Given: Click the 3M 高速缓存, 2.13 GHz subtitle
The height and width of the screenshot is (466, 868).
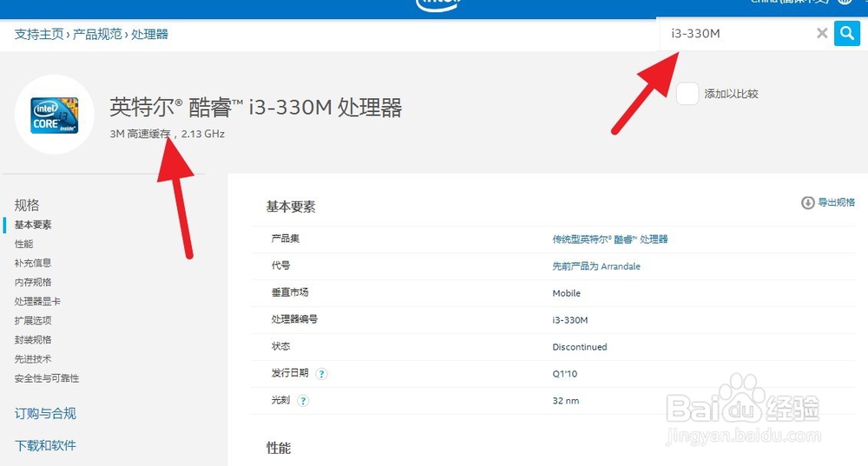Looking at the screenshot, I should coord(168,134).
